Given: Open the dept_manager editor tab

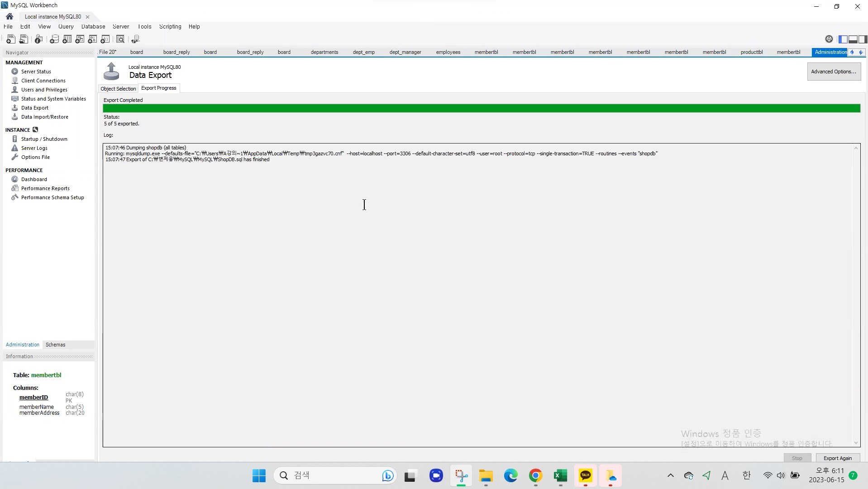Looking at the screenshot, I should pyautogui.click(x=405, y=52).
